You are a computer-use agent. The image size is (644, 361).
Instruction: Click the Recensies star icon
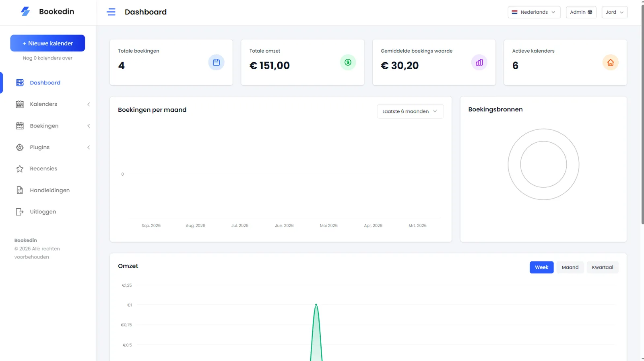20,169
